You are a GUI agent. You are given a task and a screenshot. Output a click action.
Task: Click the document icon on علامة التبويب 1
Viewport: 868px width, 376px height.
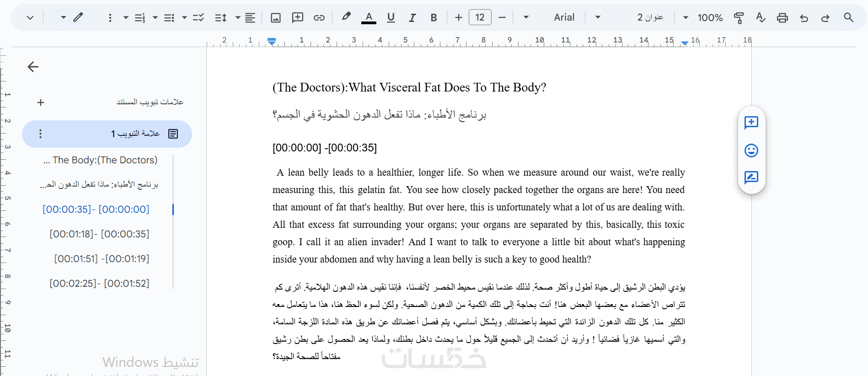point(173,134)
